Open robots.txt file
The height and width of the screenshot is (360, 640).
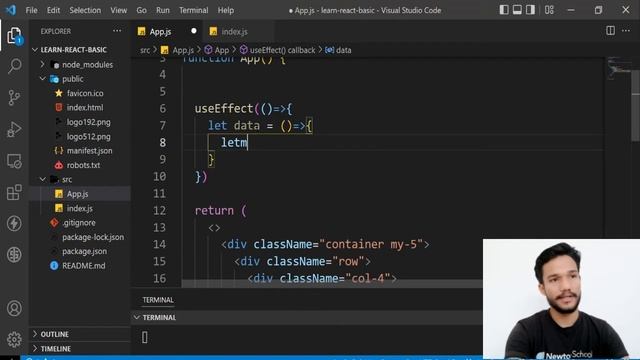pyautogui.click(x=83, y=165)
